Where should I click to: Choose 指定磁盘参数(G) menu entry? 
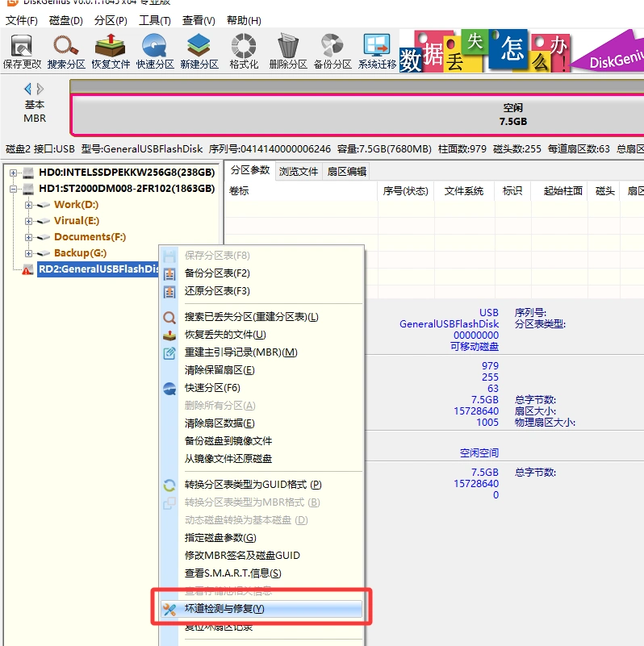262,538
